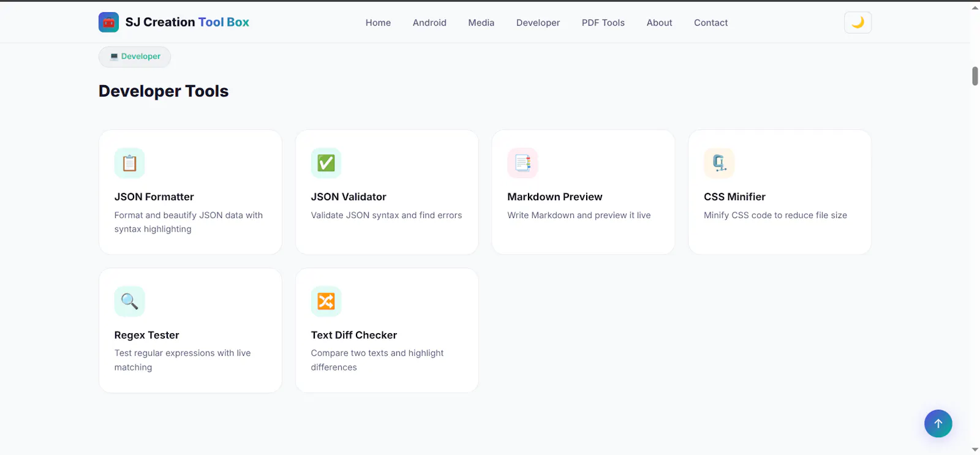Screen dimensions: 980x455
Task: Toggle dark mode with the moon icon
Action: pos(858,23)
